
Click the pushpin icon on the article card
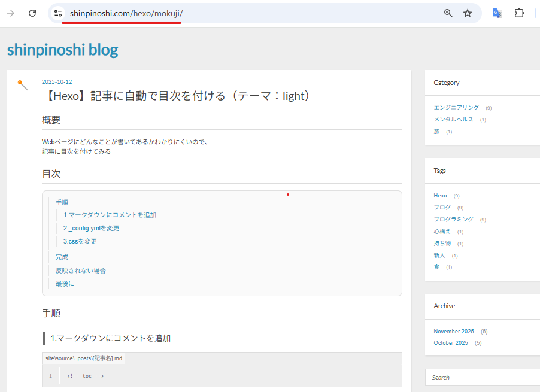point(22,86)
